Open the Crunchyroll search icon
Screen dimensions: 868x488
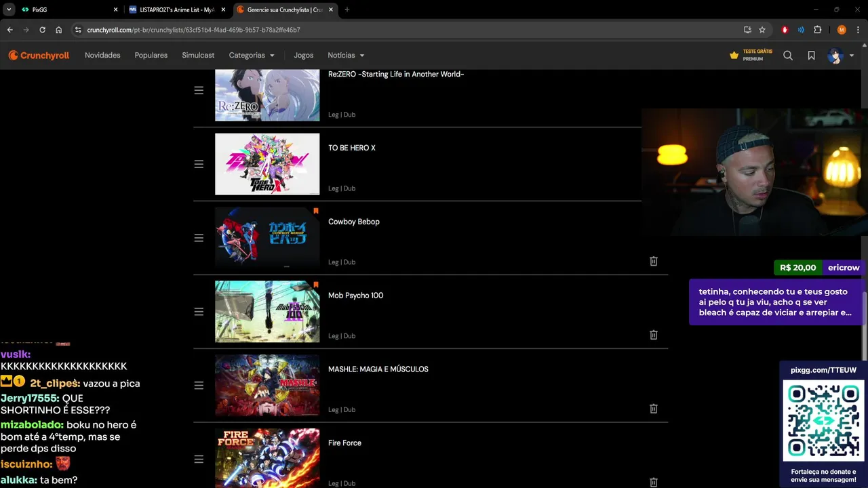(x=788, y=56)
